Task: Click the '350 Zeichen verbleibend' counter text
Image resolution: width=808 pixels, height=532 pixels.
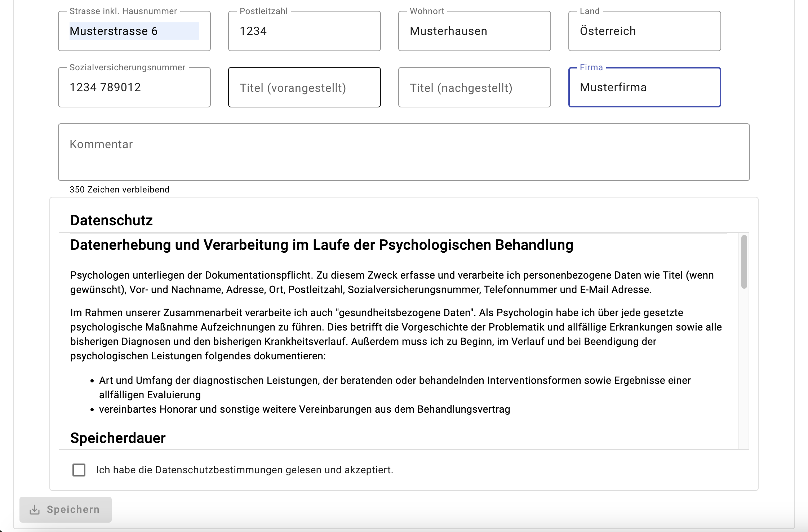Action: (x=119, y=190)
